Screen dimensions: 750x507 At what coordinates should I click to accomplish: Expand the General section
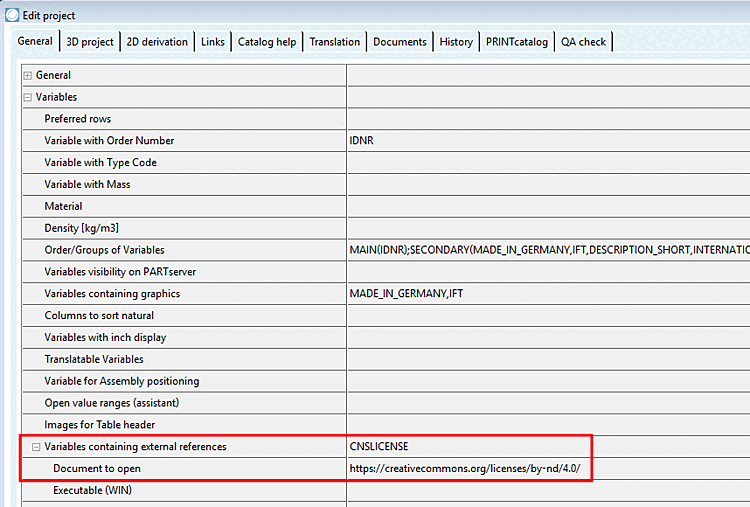[x=28, y=76]
